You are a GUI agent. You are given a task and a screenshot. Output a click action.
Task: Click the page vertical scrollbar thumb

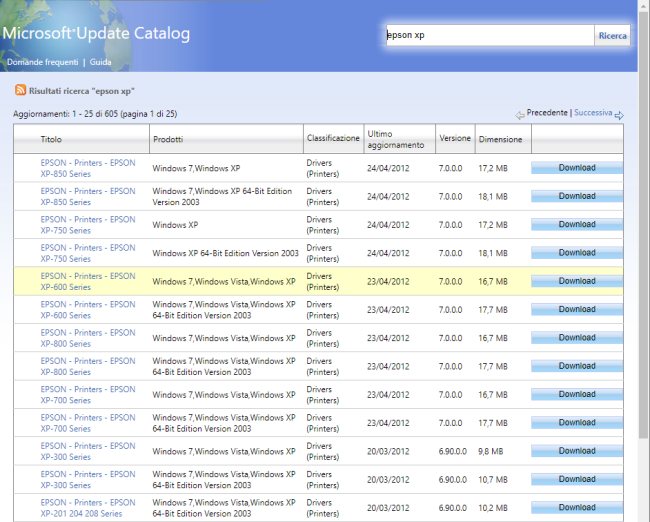pos(644,224)
